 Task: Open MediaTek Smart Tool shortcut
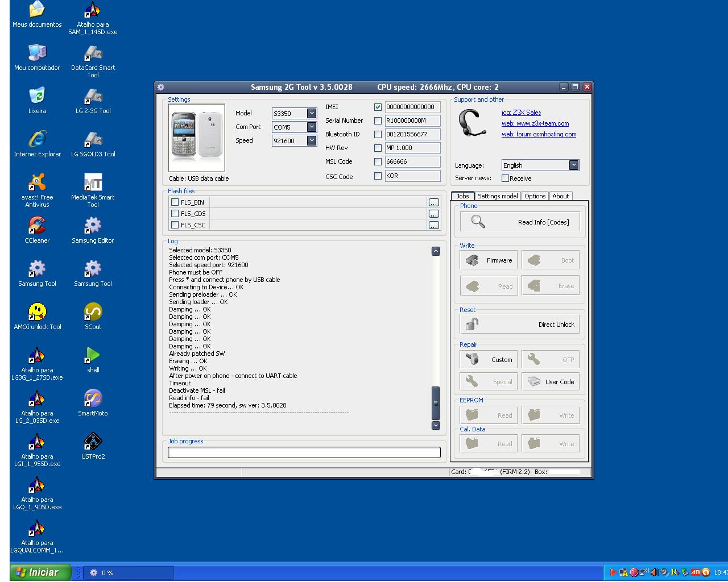pyautogui.click(x=93, y=190)
